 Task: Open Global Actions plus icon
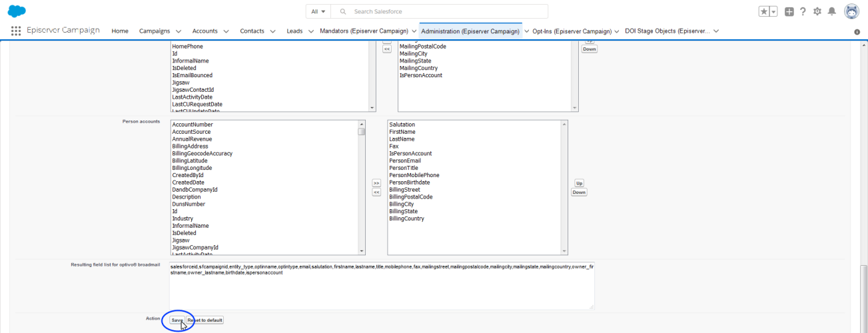click(x=789, y=11)
